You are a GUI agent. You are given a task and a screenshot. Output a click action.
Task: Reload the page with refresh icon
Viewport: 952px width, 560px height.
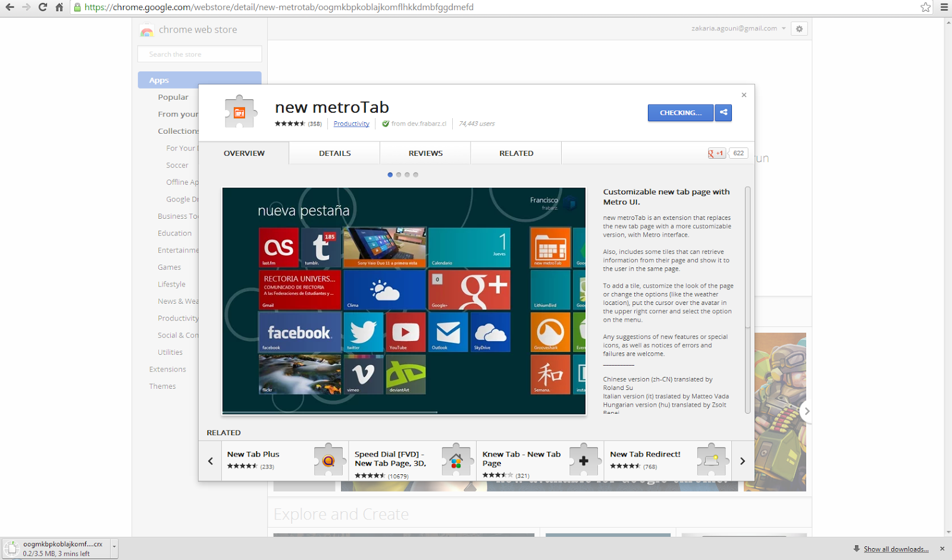click(43, 7)
